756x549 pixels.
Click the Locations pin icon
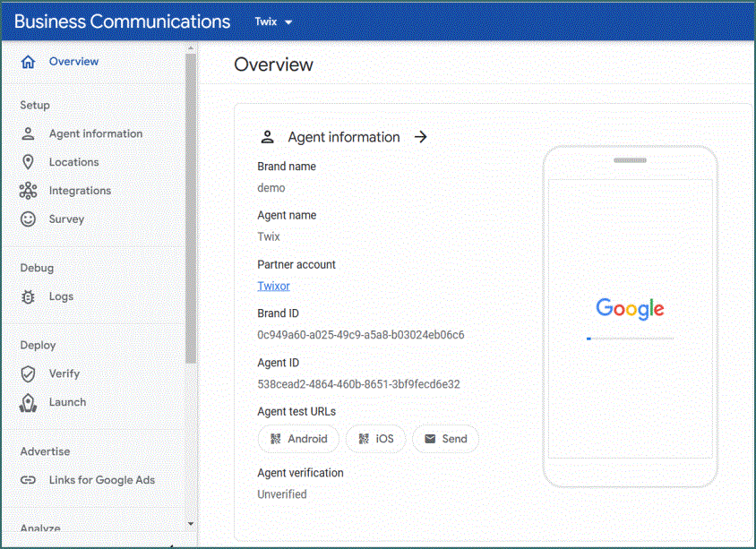pos(28,162)
